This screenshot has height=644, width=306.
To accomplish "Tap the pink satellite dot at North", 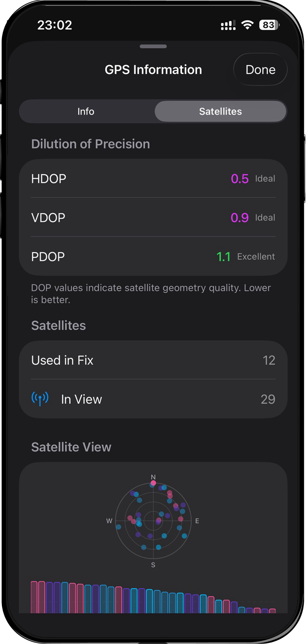I will pos(153,483).
